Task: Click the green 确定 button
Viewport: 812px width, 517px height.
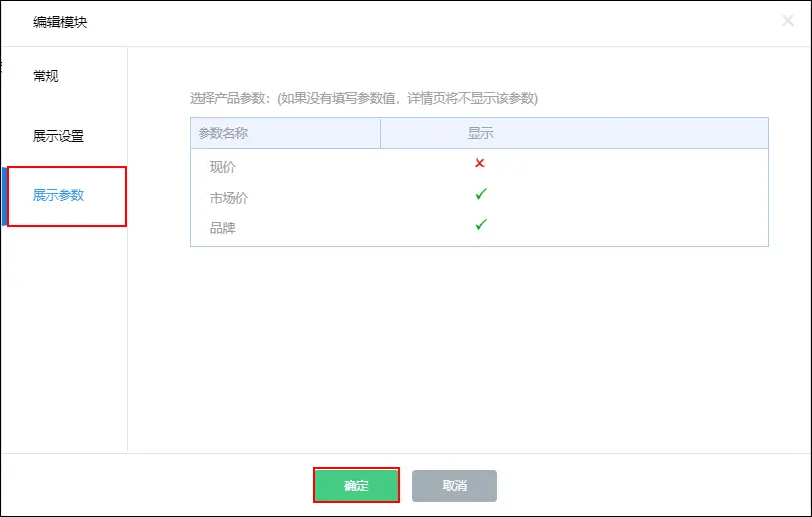Action: pyautogui.click(x=356, y=486)
